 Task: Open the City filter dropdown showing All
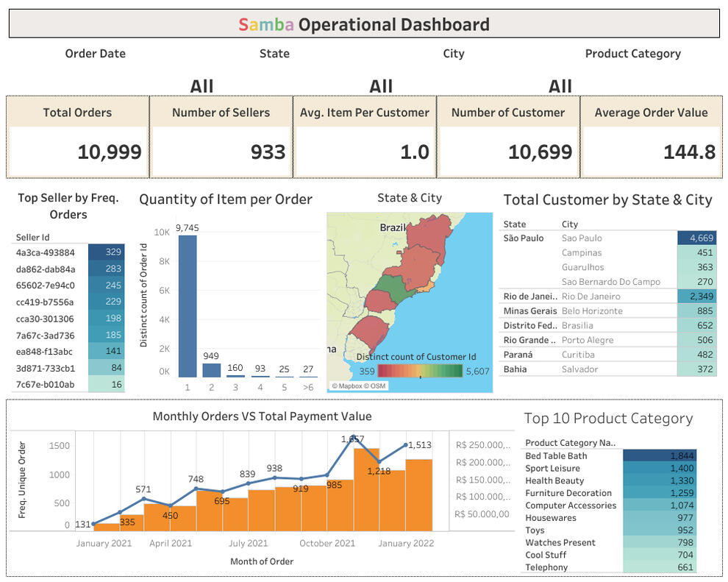click(380, 86)
